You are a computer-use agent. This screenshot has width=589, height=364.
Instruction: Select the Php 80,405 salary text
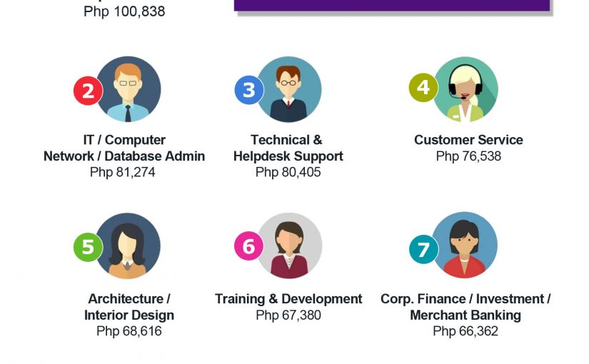[288, 172]
